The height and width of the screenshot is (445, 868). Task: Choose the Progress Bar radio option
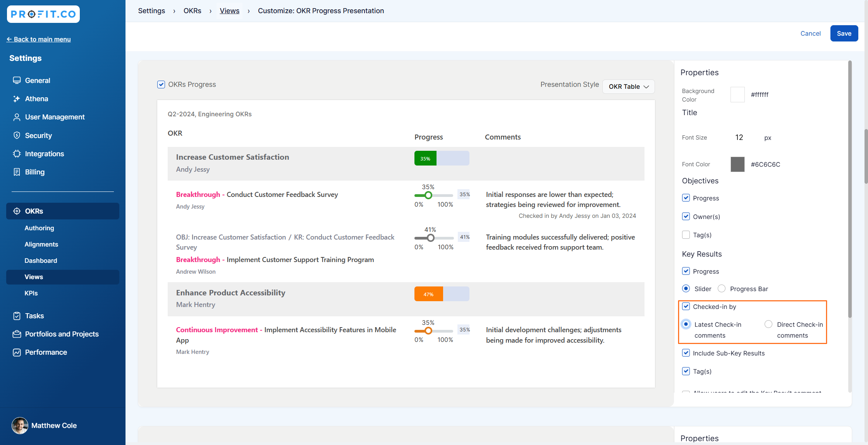coord(722,289)
